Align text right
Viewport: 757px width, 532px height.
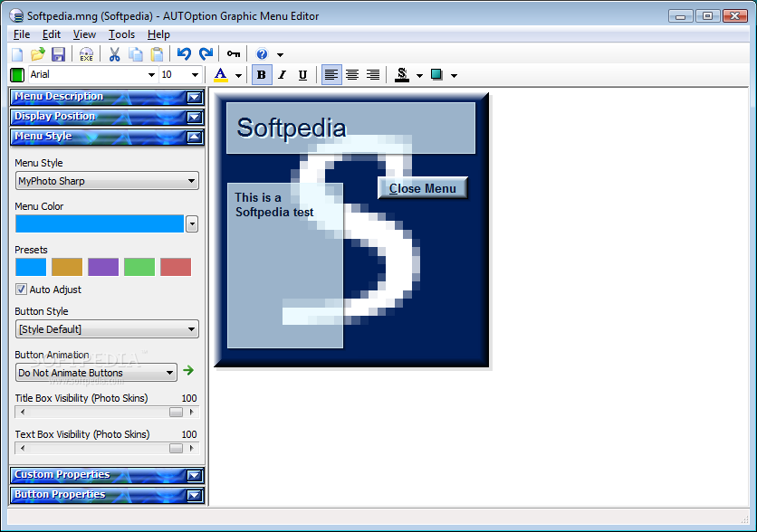point(373,75)
